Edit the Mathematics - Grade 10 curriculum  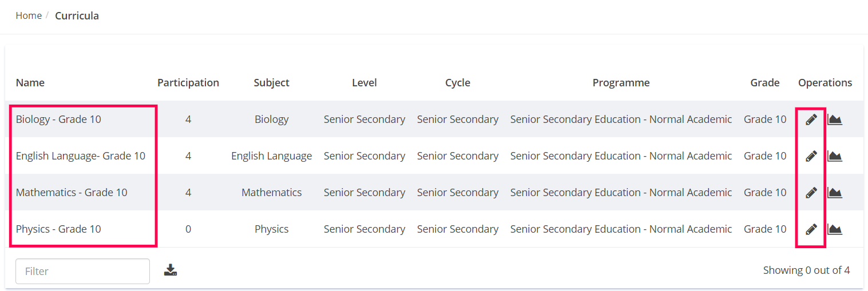[811, 193]
